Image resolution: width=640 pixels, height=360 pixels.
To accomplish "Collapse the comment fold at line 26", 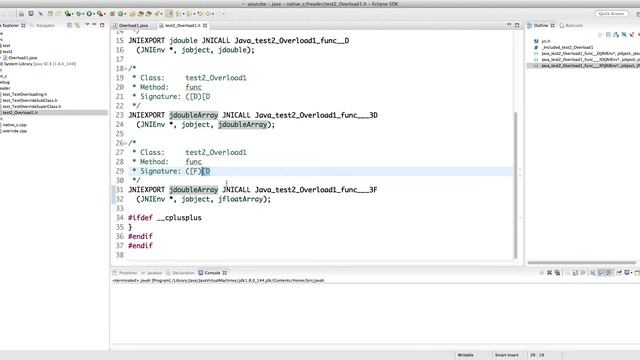I will (x=126, y=143).
